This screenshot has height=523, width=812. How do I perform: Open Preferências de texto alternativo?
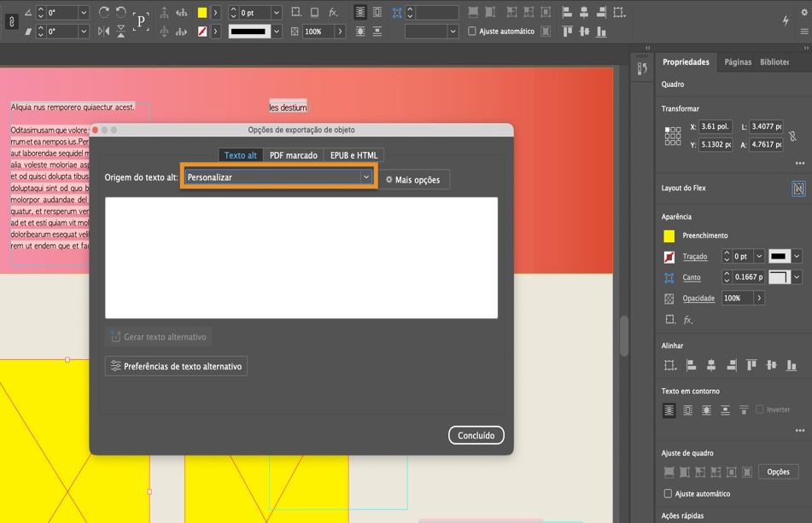[176, 366]
